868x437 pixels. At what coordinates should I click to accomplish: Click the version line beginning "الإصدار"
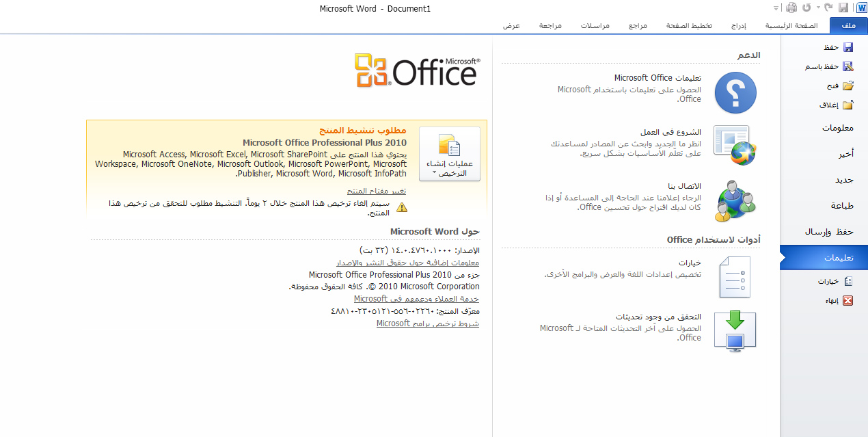pyautogui.click(x=420, y=251)
